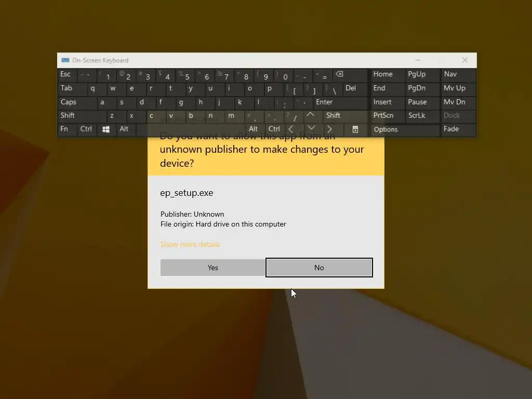Screen dimensions: 532x399
Task: Tap the Del key
Action: click(355, 88)
